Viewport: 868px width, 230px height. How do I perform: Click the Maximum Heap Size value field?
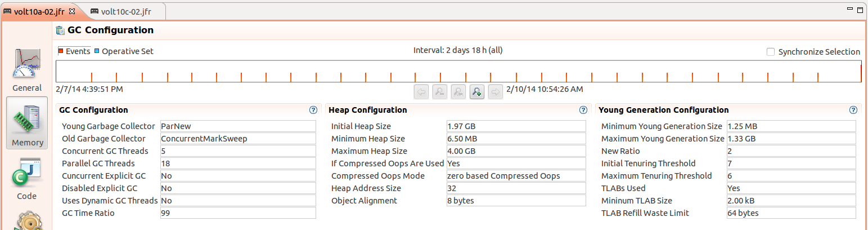pos(516,151)
